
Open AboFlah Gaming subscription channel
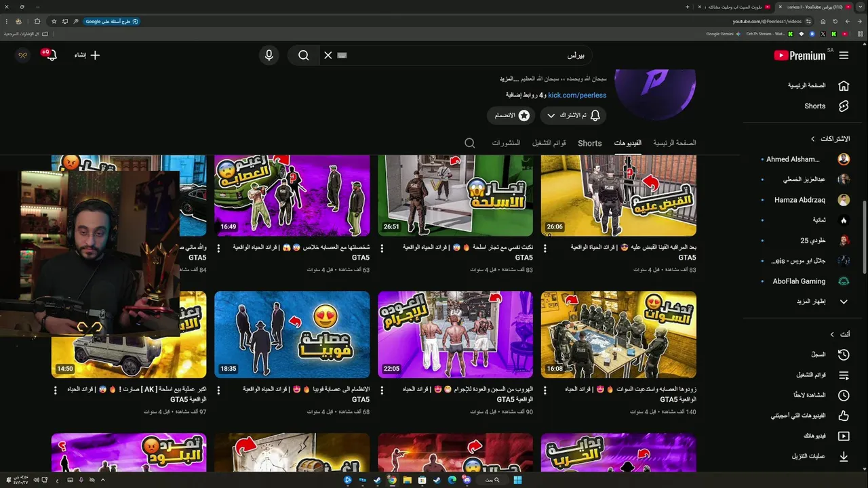click(x=807, y=281)
